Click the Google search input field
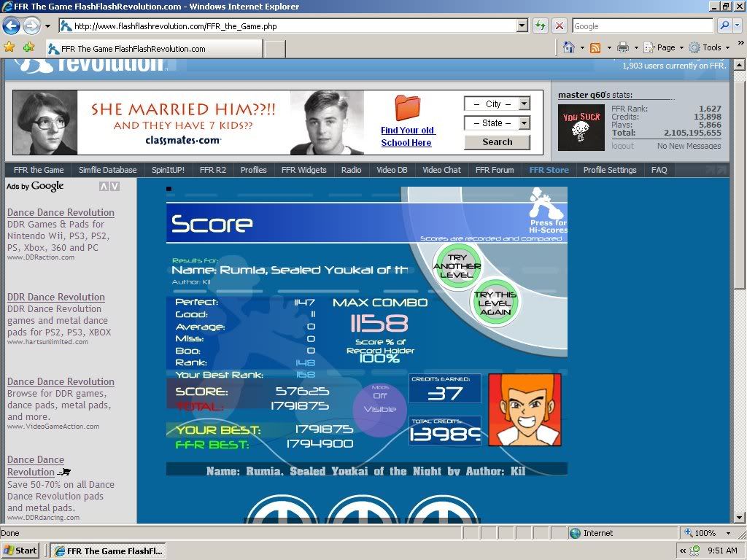 click(x=642, y=26)
